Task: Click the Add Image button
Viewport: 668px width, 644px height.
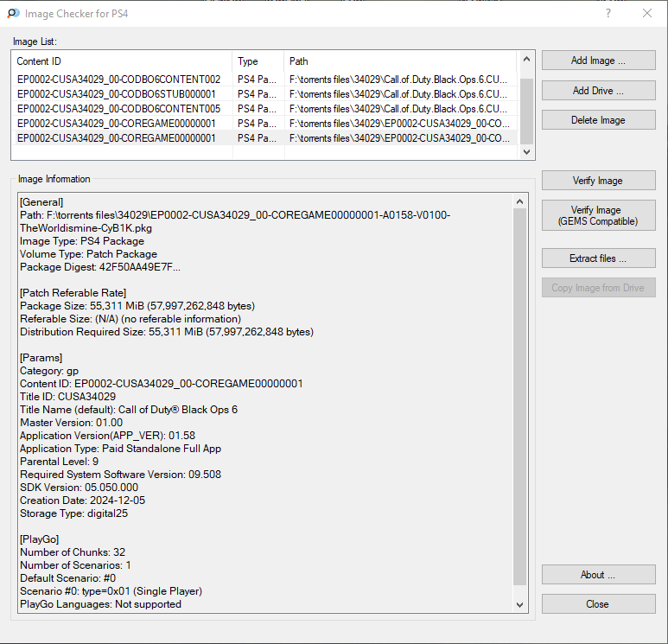Action: click(x=598, y=61)
